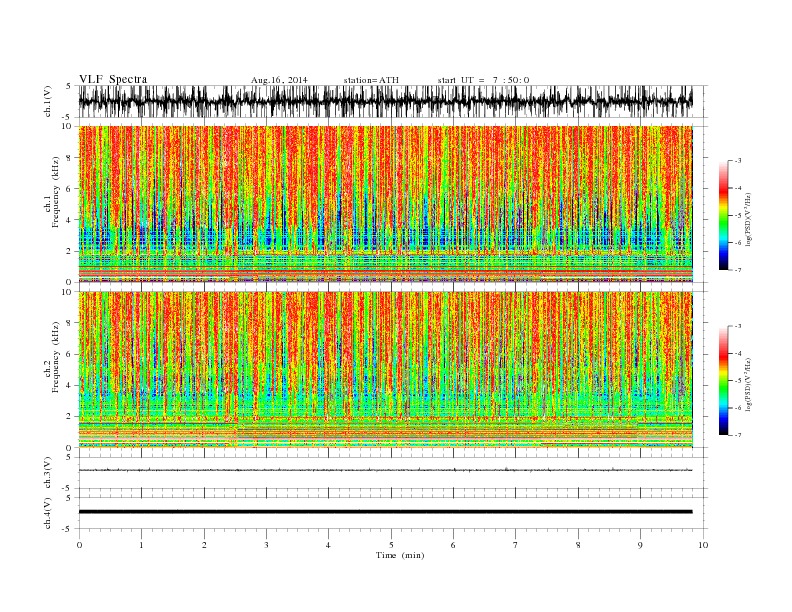792x612 pixels.
Task: Click time axis tick label '0'
Action: point(79,545)
